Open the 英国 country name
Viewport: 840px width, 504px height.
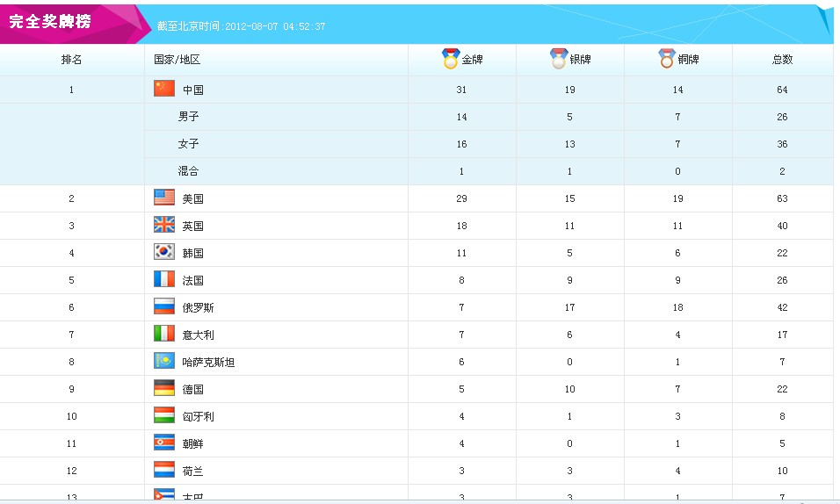point(192,226)
